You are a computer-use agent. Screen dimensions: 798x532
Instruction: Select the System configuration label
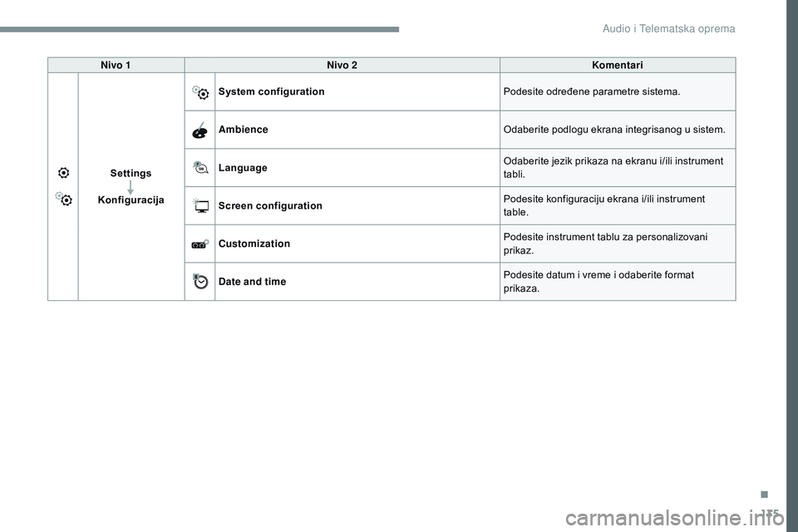tap(271, 91)
